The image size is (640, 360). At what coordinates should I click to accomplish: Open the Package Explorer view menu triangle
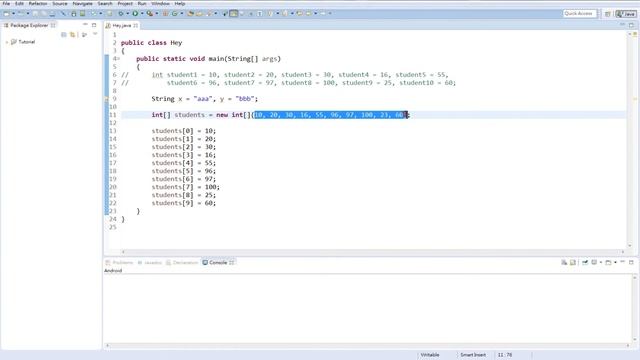click(95, 34)
